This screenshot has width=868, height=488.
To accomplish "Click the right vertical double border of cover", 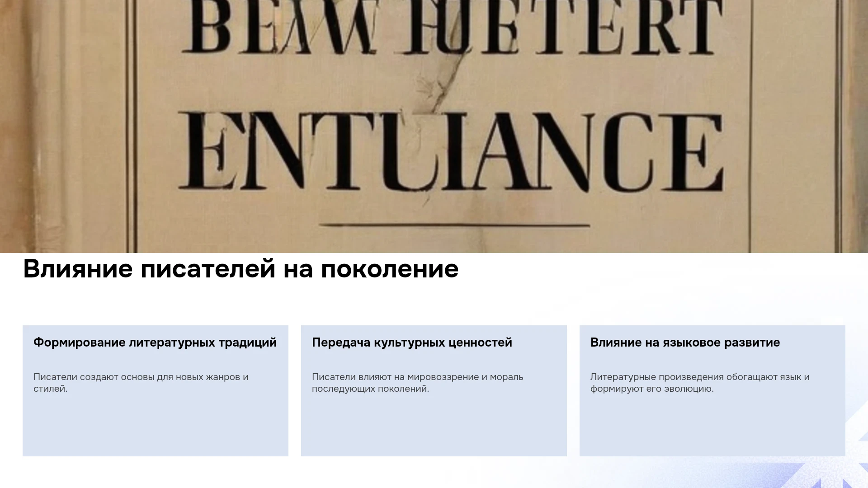I will pos(840,127).
